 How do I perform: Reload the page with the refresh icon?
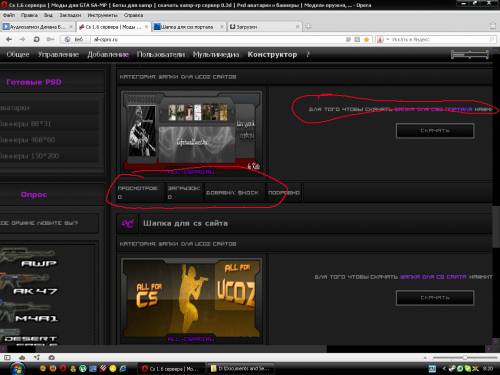(36, 39)
